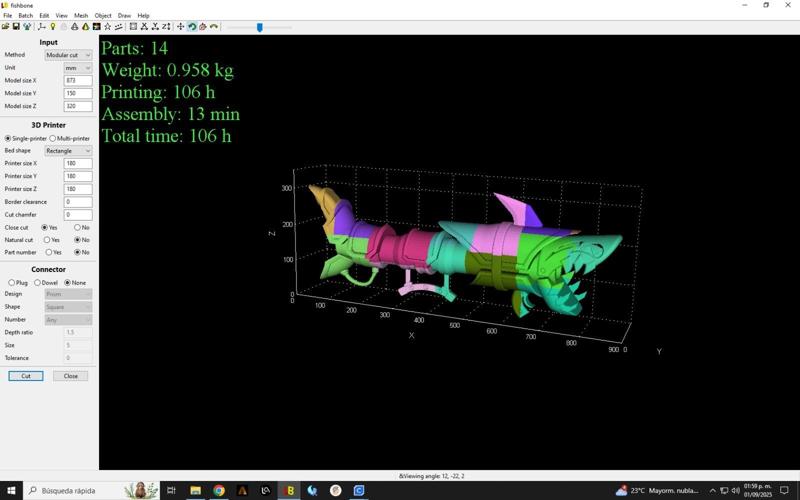This screenshot has width=800, height=500.
Task: Click the toolbar slider handle
Action: tap(260, 27)
